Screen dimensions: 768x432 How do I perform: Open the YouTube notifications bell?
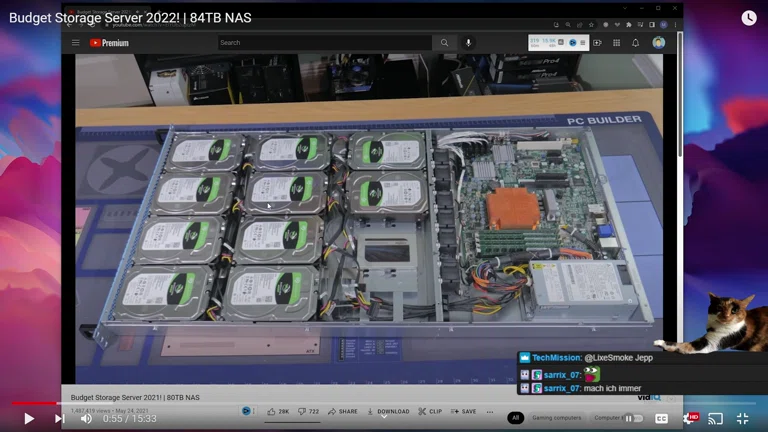pyautogui.click(x=635, y=43)
